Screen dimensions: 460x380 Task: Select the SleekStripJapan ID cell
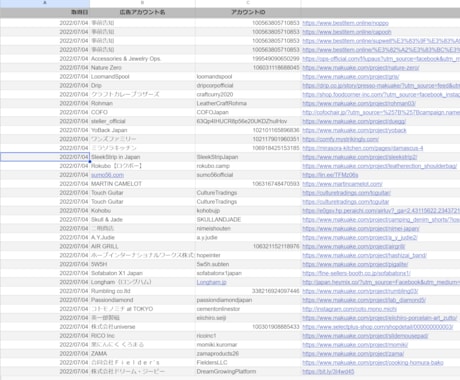248,157
